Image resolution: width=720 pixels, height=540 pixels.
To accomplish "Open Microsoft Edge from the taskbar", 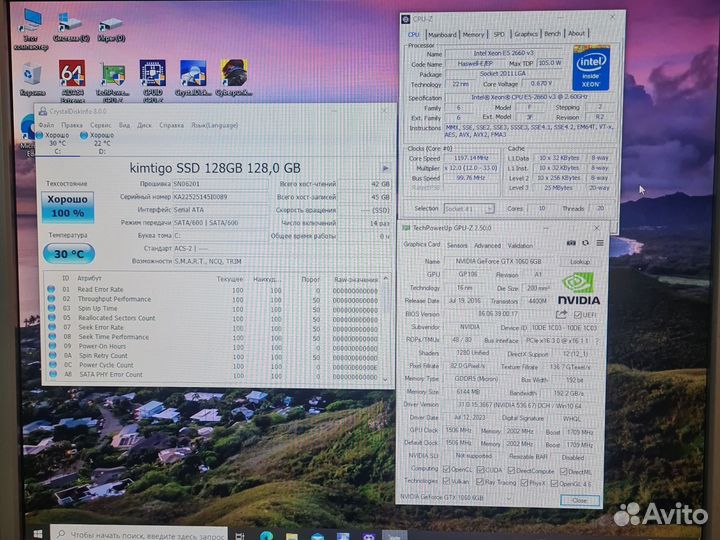I will 266,535.
